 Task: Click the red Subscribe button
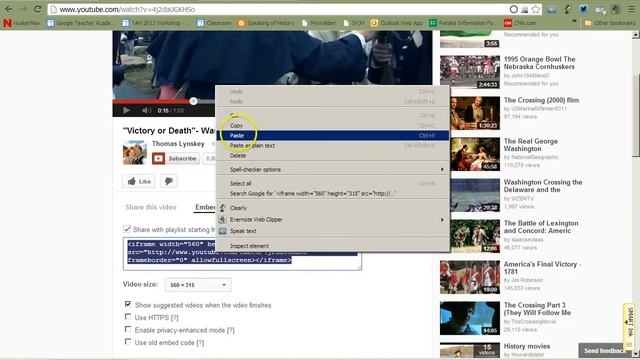(176, 158)
